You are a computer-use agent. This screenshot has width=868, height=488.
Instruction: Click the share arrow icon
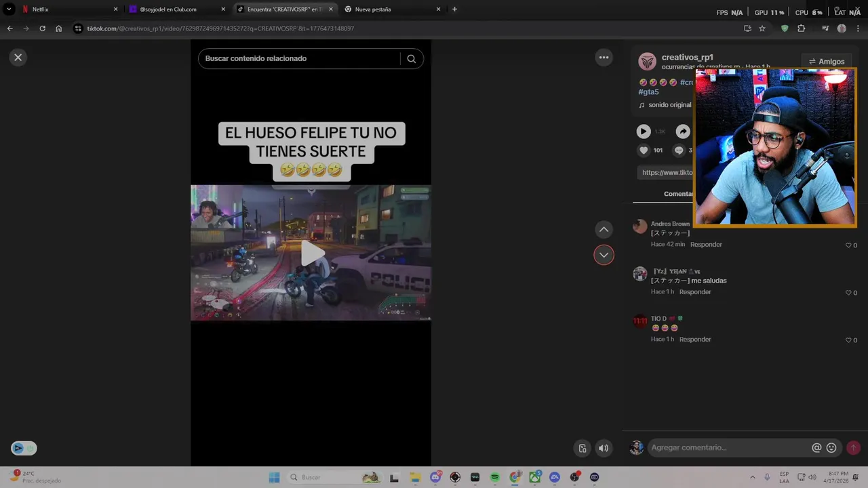pos(683,131)
